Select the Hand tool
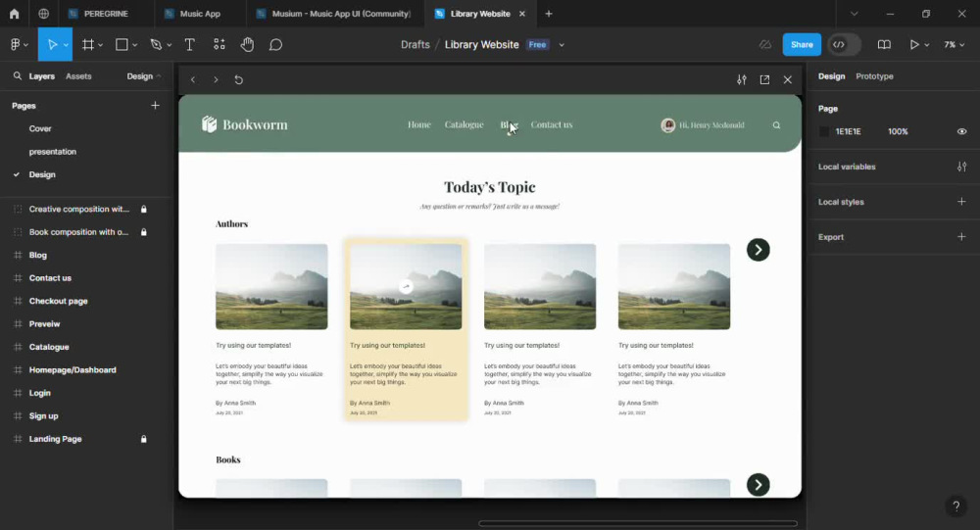This screenshot has height=530, width=980. pyautogui.click(x=248, y=44)
